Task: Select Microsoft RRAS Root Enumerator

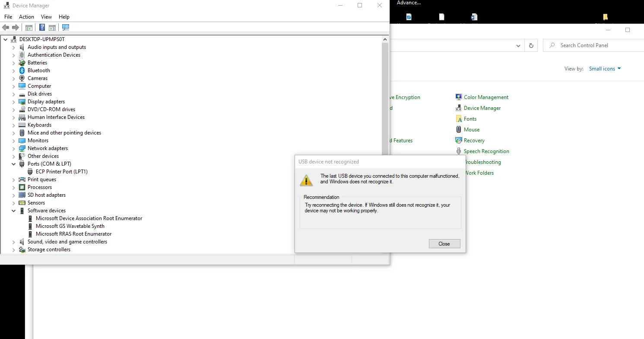Action: [73, 234]
